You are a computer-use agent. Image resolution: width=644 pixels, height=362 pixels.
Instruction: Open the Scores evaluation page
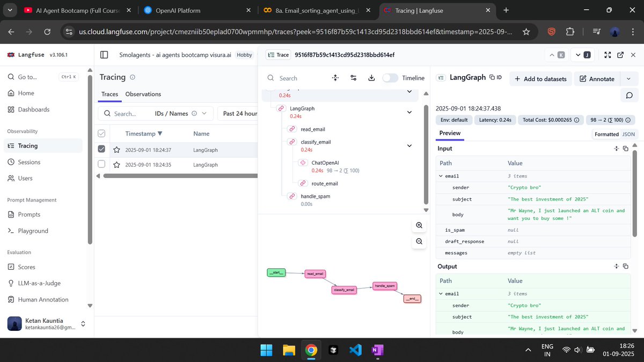[26, 267]
